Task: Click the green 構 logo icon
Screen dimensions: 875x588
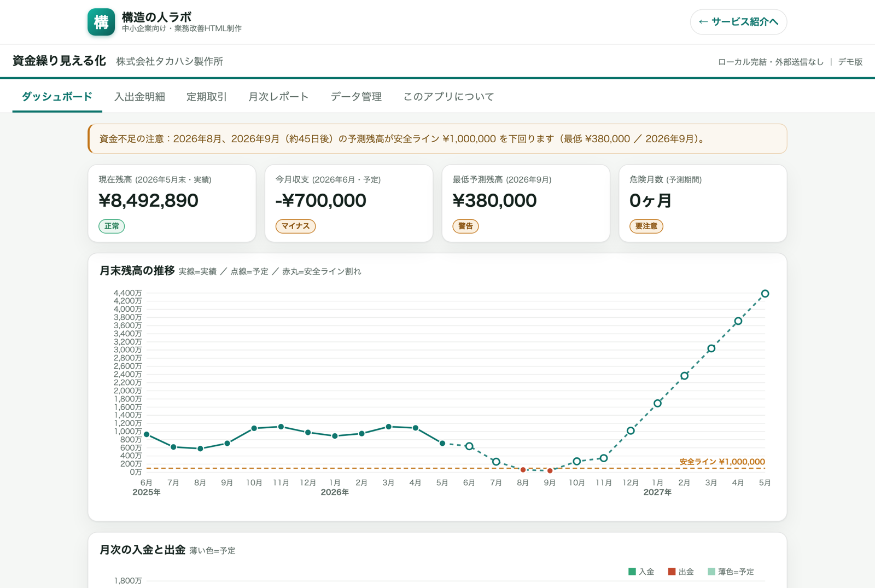Action: point(101,22)
